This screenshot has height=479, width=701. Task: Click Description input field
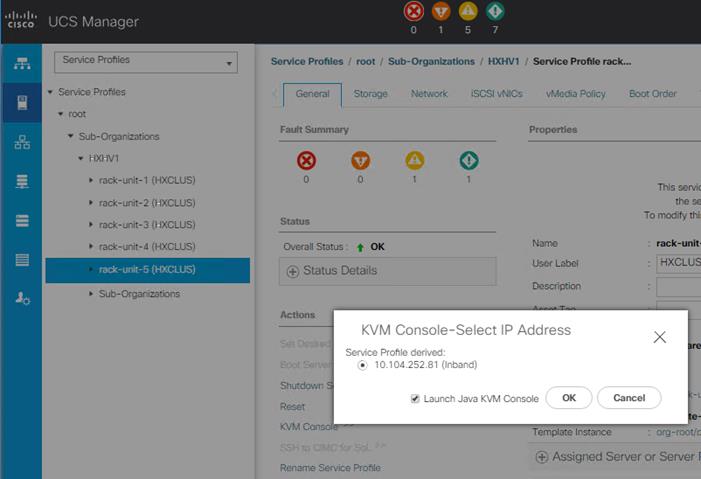point(679,287)
